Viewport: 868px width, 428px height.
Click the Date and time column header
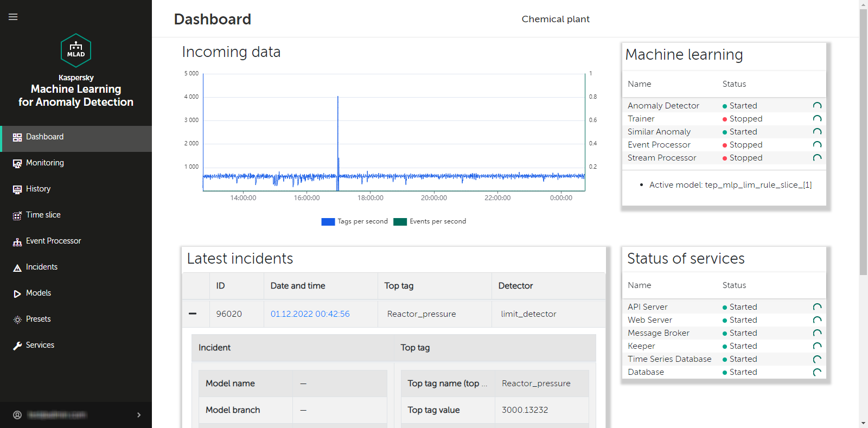coord(298,286)
